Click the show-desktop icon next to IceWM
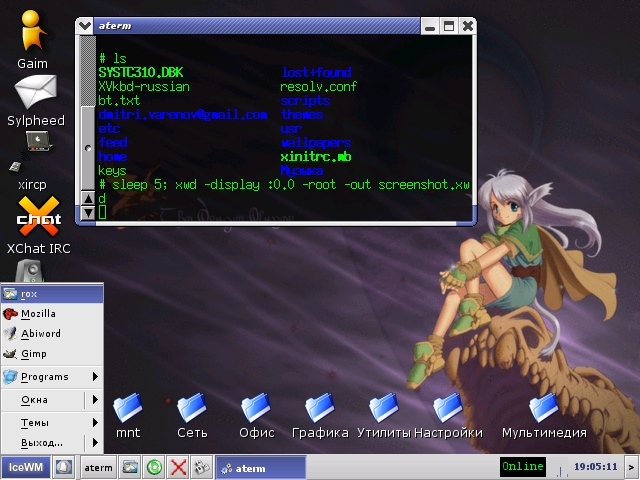Screen dimensions: 640x480 (64, 467)
